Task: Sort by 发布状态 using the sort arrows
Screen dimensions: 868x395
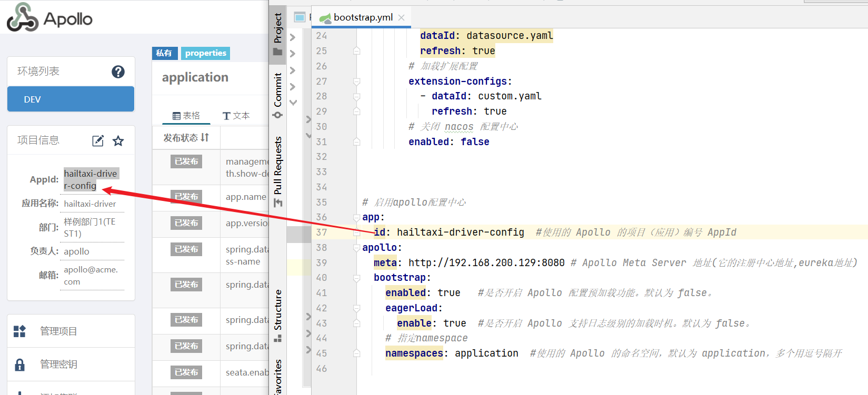Action: tap(205, 137)
